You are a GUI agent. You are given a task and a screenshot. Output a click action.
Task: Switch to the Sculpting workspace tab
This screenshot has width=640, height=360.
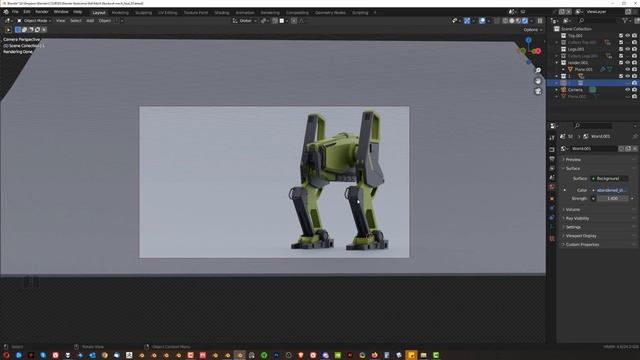click(143, 13)
